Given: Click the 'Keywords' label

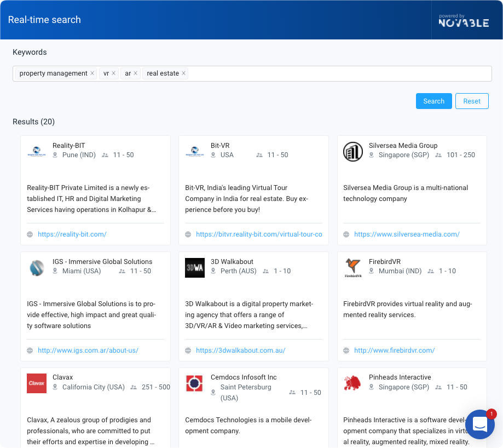Looking at the screenshot, I should tap(30, 52).
